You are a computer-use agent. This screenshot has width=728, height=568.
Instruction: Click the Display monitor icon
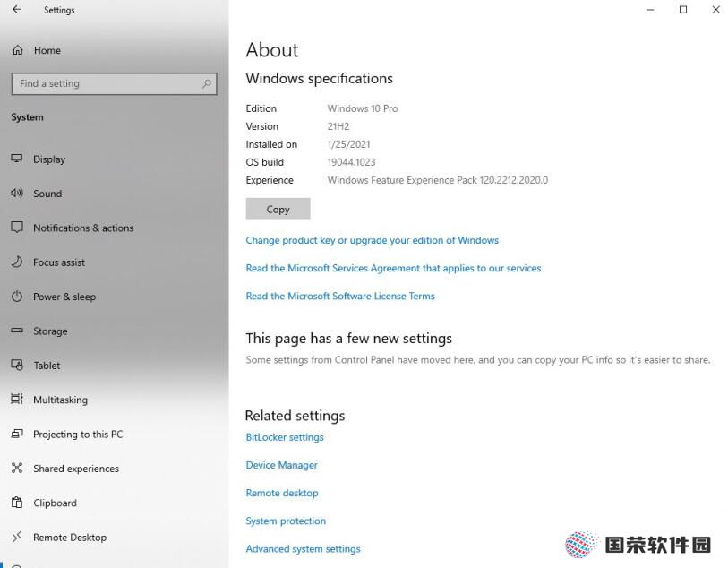17,159
